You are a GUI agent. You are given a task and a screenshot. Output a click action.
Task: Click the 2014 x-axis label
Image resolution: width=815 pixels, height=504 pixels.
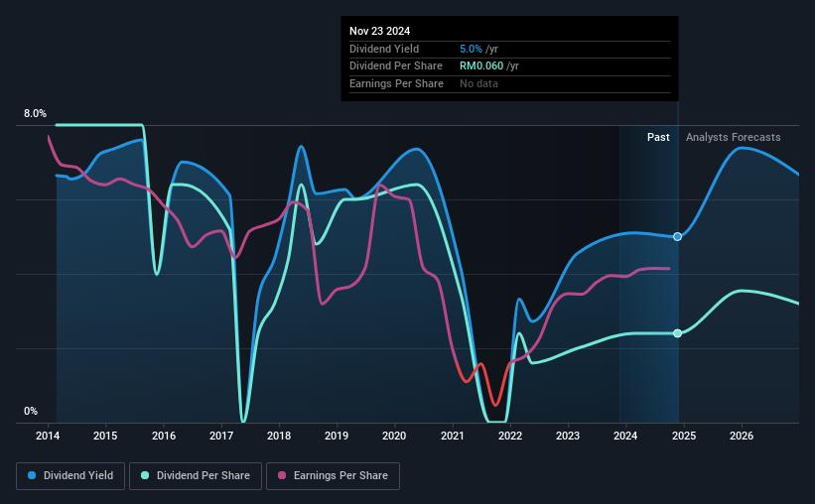[x=48, y=436]
